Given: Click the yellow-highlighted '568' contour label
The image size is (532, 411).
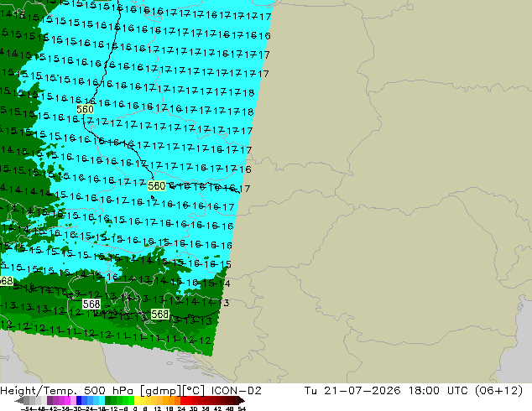Looking at the screenshot, I should (159, 315).
